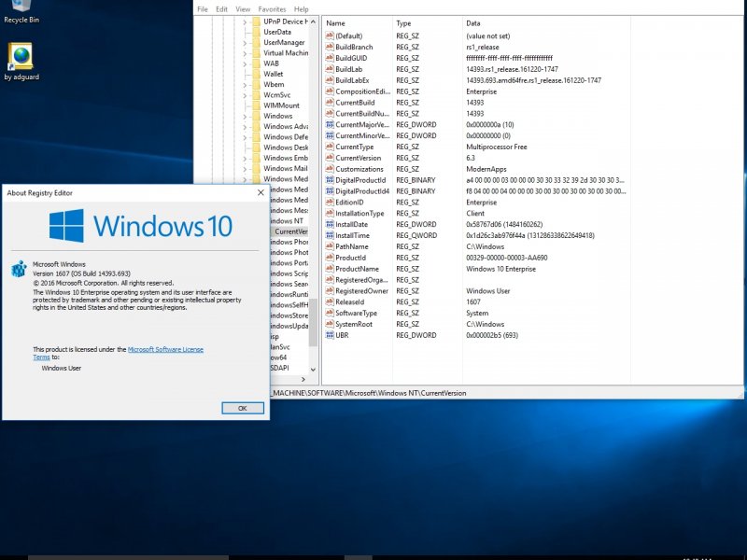Click the SystemRoot value icon
This screenshot has width=747, height=560.
click(x=330, y=324)
